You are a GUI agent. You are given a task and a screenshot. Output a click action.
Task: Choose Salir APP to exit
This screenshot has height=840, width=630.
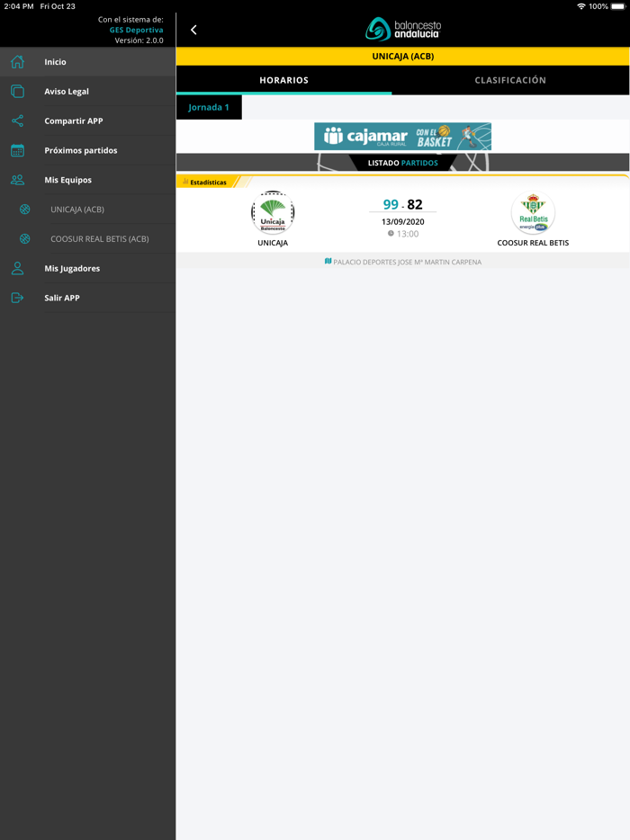click(x=88, y=298)
